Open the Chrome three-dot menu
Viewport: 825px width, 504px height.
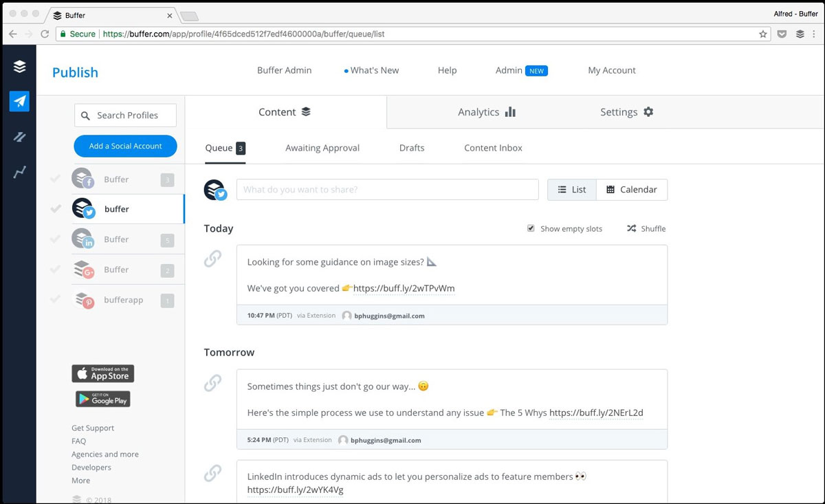pyautogui.click(x=815, y=34)
